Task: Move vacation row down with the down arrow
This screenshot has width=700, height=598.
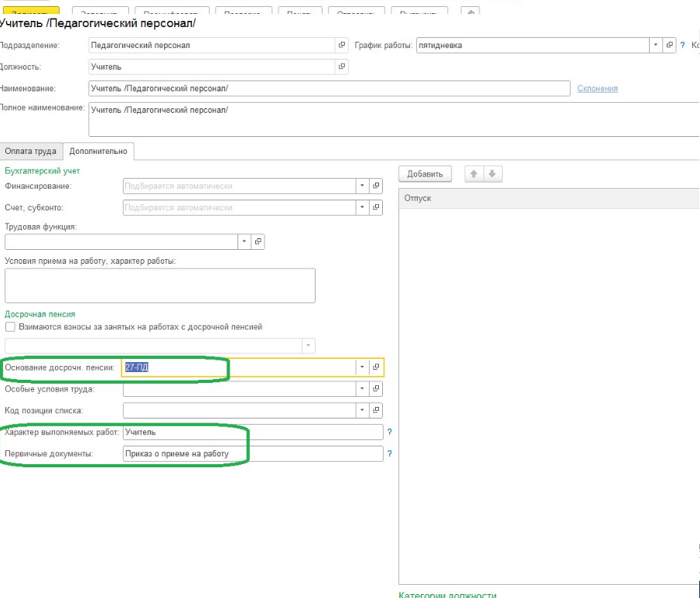Action: coord(492,174)
